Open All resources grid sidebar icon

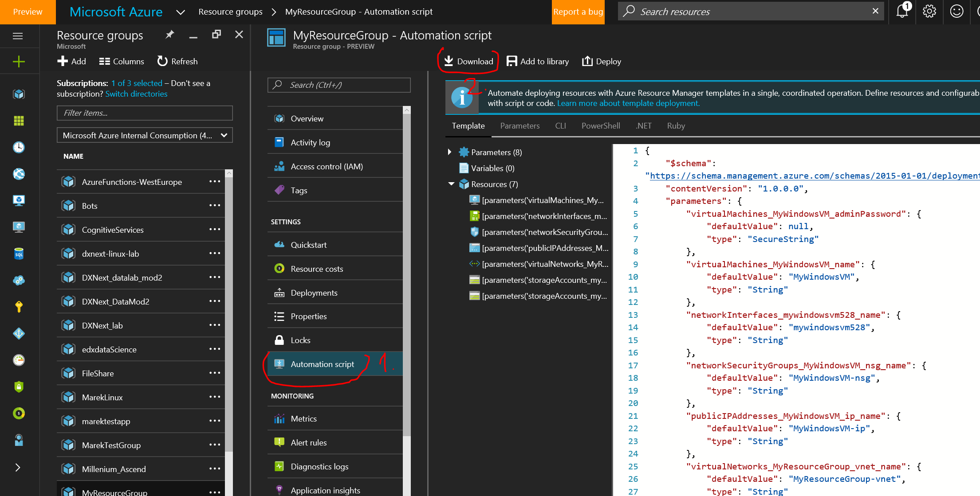click(19, 121)
